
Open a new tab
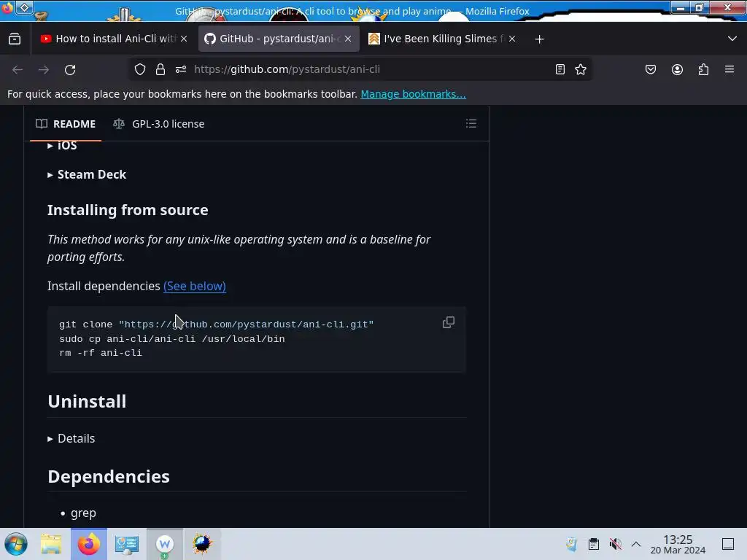[539, 39]
